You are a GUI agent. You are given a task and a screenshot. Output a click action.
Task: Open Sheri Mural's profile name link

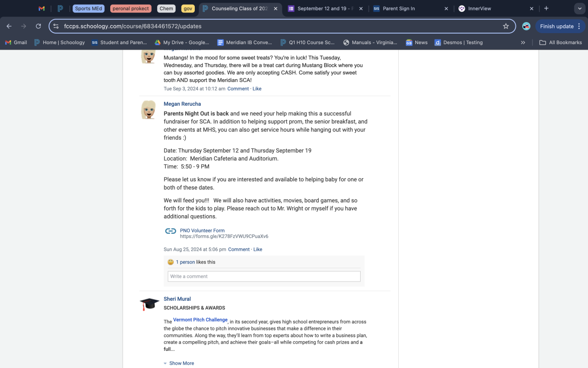(x=177, y=299)
